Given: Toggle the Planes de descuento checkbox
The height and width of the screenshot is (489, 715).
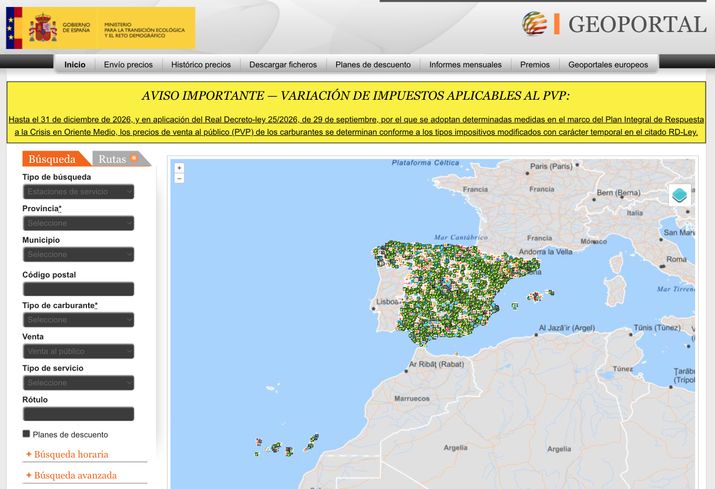Looking at the screenshot, I should [x=26, y=434].
